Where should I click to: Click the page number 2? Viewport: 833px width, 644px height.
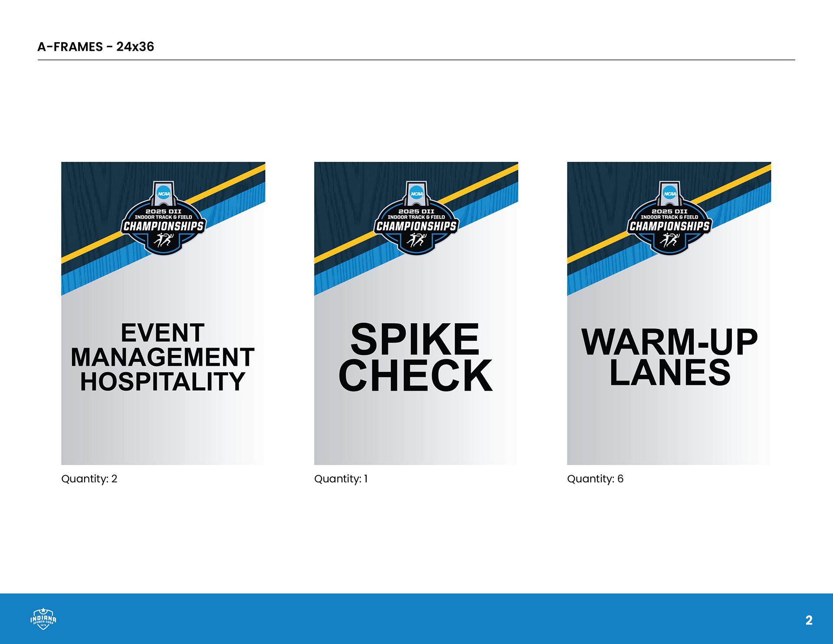809,620
